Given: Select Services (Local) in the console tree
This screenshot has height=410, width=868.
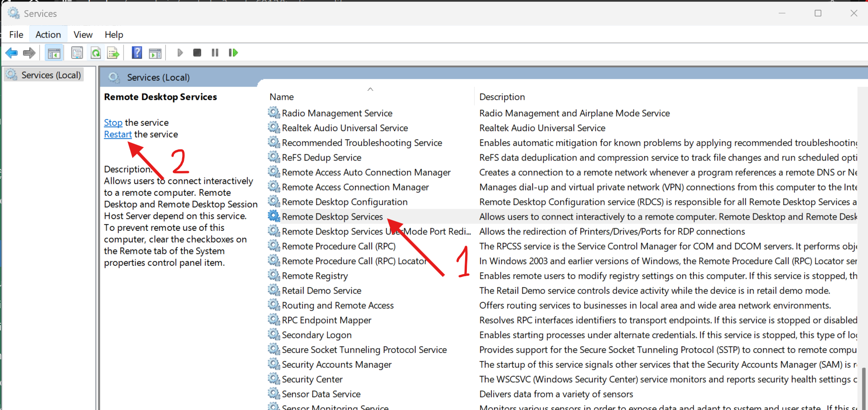Looking at the screenshot, I should point(51,75).
